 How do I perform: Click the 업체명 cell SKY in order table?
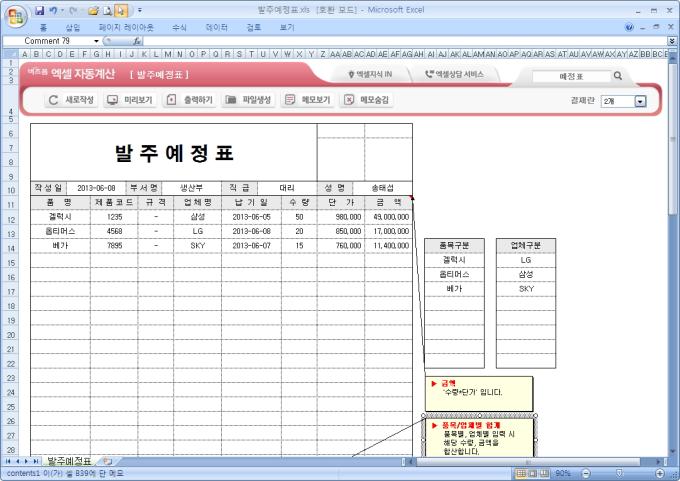click(197, 245)
